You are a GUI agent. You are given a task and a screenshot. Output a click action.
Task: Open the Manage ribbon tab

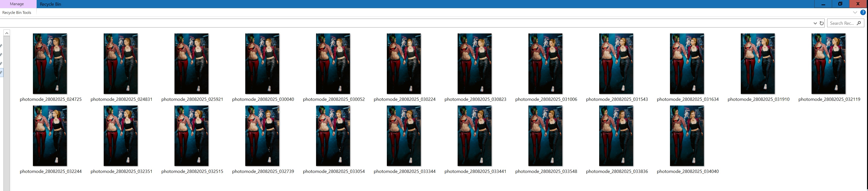(x=17, y=4)
